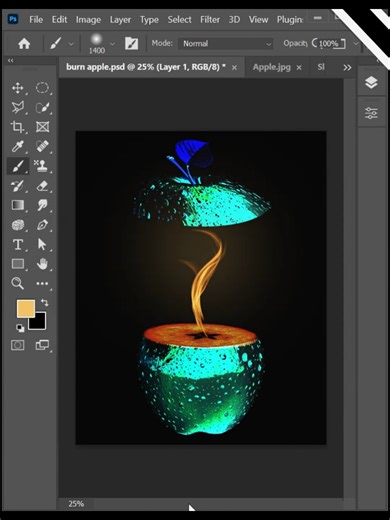Viewport: 390px width, 520px height.
Task: Expand hidden document tabs with double chevron
Action: pos(347,68)
